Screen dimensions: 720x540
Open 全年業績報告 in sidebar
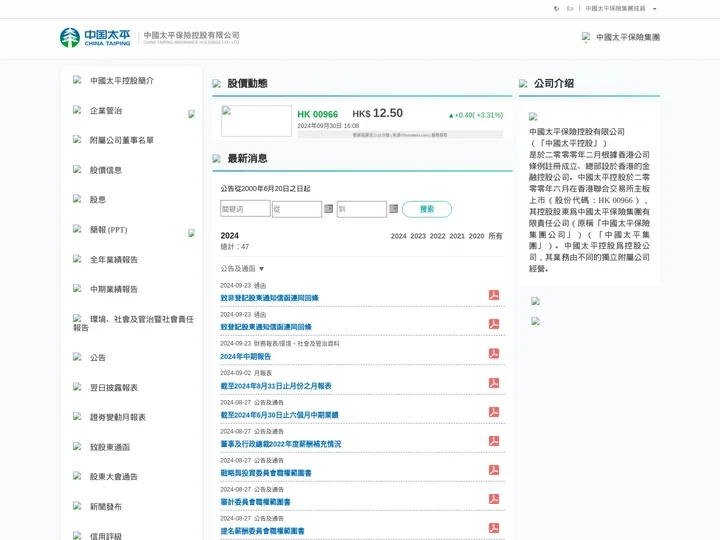(x=114, y=260)
